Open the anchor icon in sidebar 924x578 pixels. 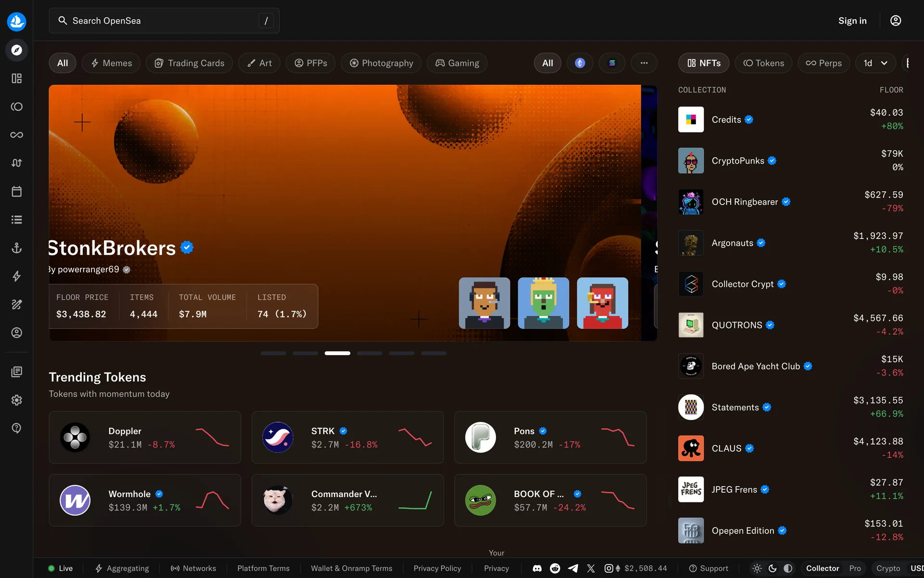(16, 248)
